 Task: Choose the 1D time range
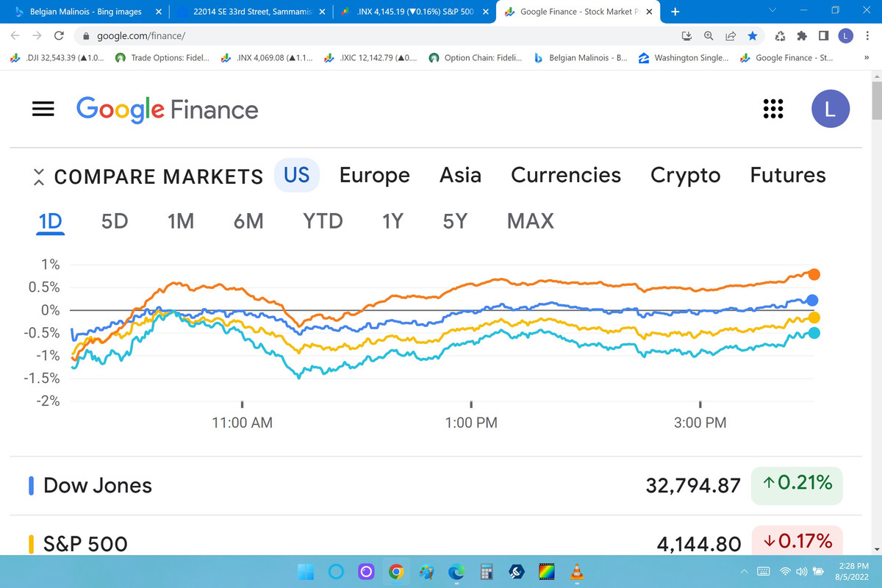click(50, 220)
